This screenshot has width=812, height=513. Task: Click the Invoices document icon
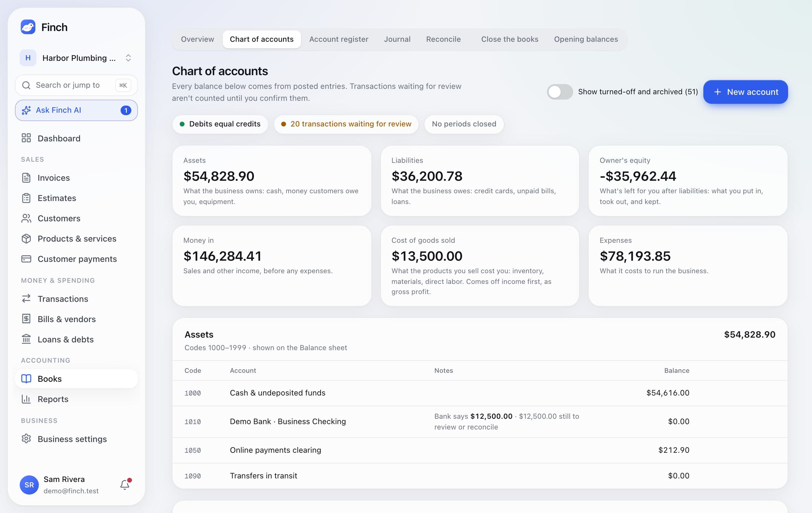pos(26,177)
